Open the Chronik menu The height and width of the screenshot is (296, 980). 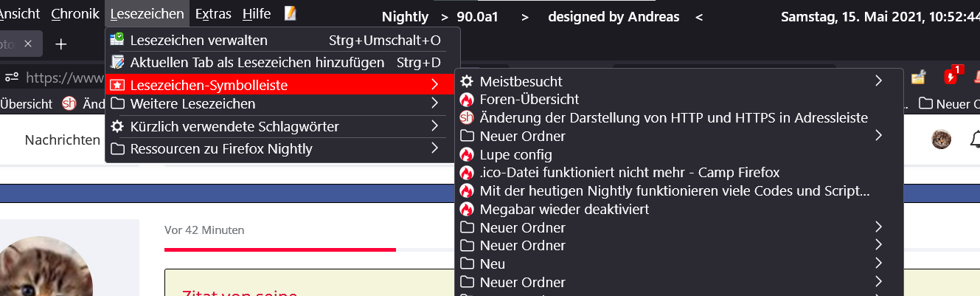(75, 13)
